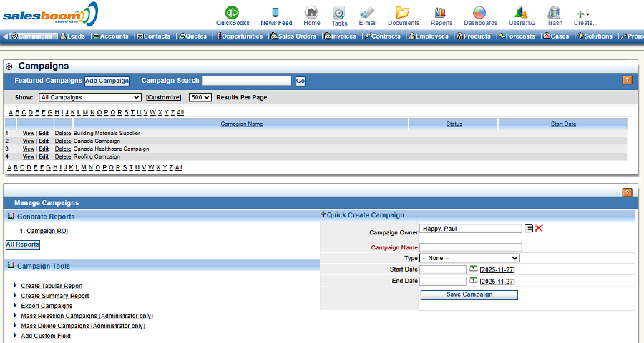Open QuickBooks from the top toolbar
The width and height of the screenshot is (644, 343).
click(233, 13)
